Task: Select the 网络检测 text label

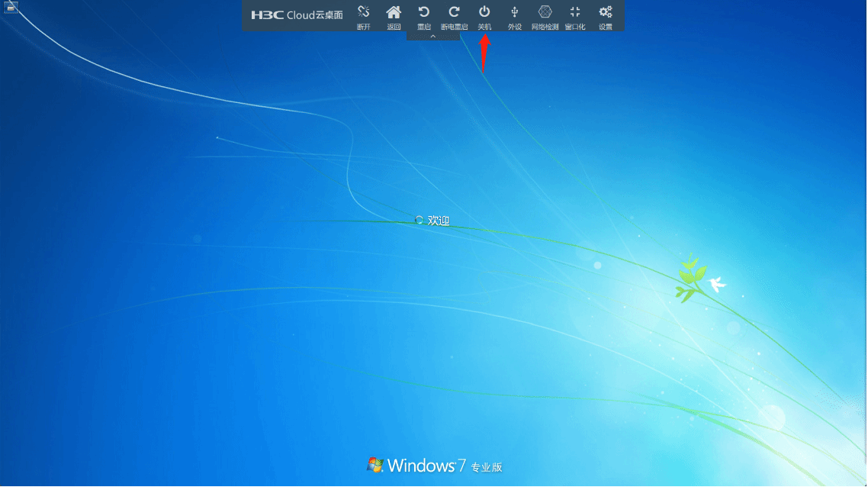Action: [x=545, y=27]
